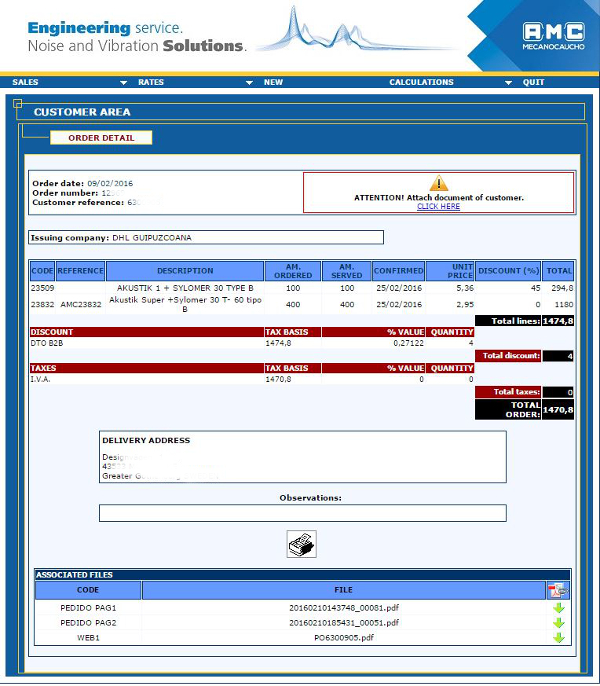This screenshot has height=686, width=600.
Task: Select QUIT in the navigation bar
Action: coord(533,82)
